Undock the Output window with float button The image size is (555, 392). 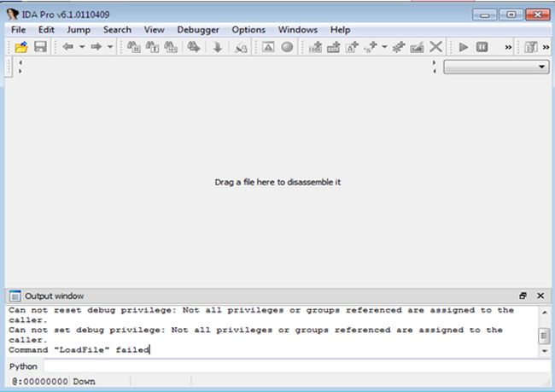523,295
